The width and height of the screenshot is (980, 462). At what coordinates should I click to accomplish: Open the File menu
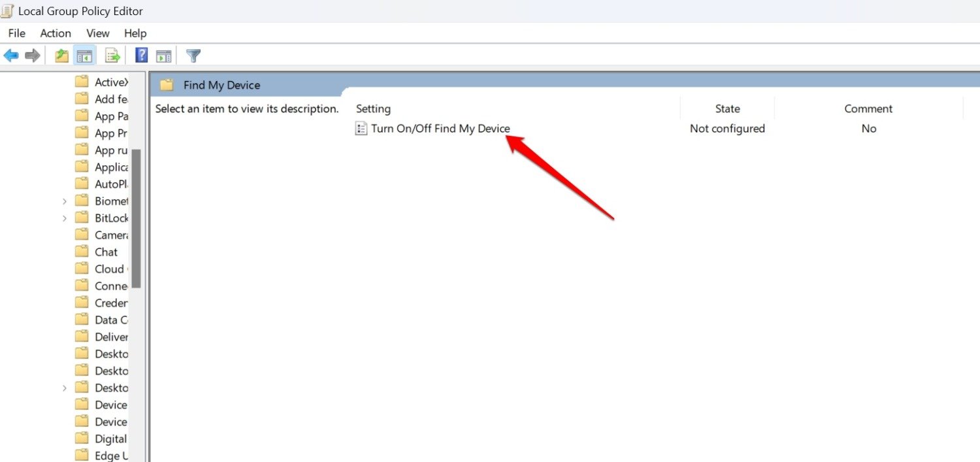[x=16, y=33]
